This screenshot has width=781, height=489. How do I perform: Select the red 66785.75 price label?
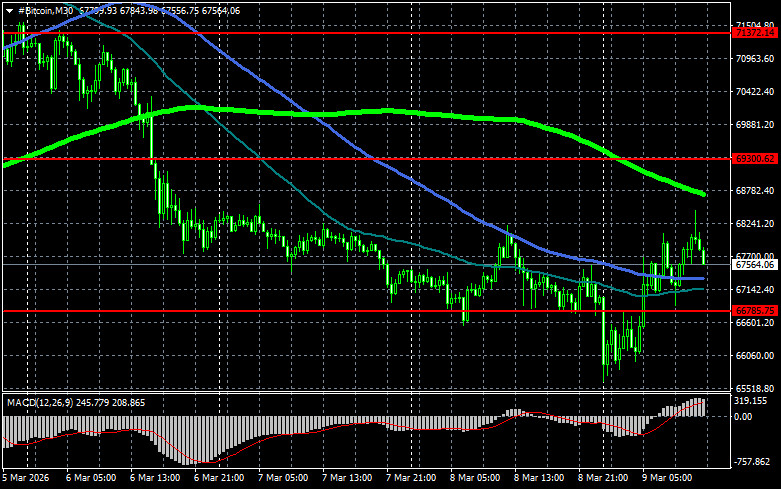[x=755, y=311]
